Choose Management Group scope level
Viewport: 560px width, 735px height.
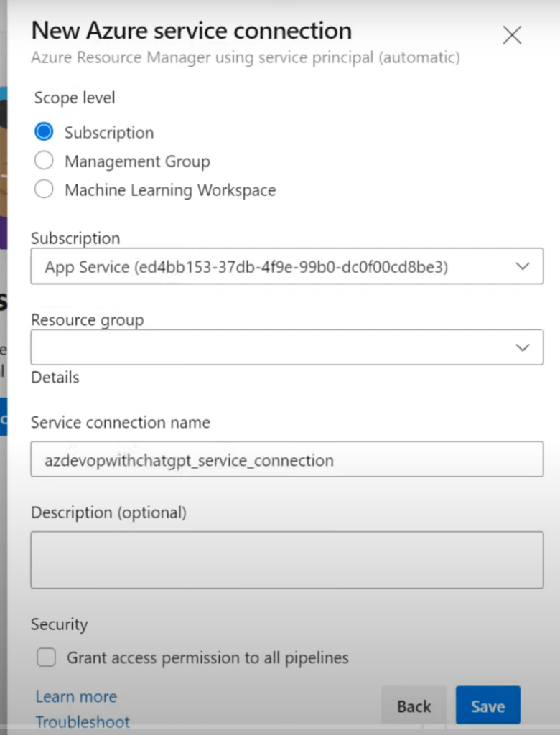pyautogui.click(x=45, y=161)
